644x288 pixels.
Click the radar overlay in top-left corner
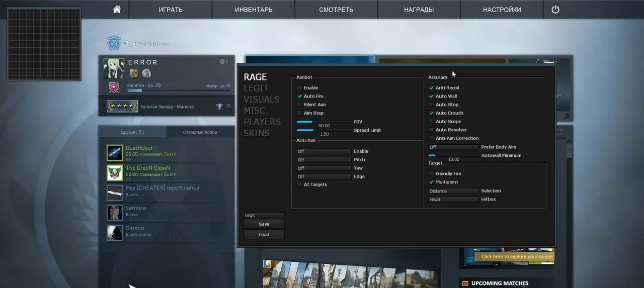pyautogui.click(x=44, y=44)
